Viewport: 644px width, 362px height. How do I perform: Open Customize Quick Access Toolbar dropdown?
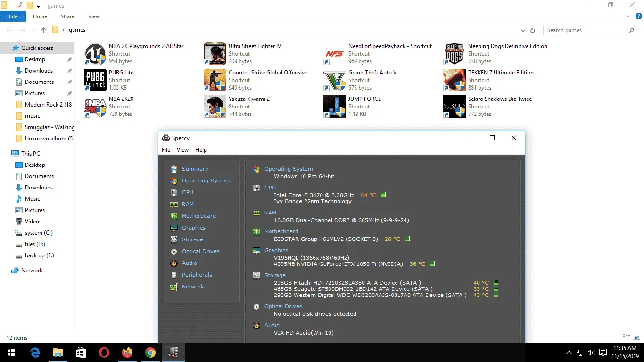[38, 6]
